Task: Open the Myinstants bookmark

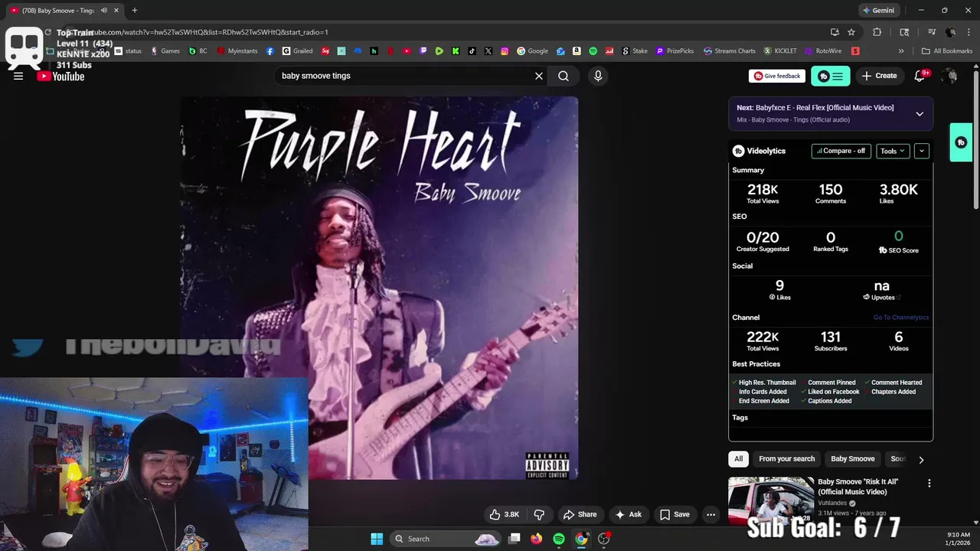Action: [237, 51]
